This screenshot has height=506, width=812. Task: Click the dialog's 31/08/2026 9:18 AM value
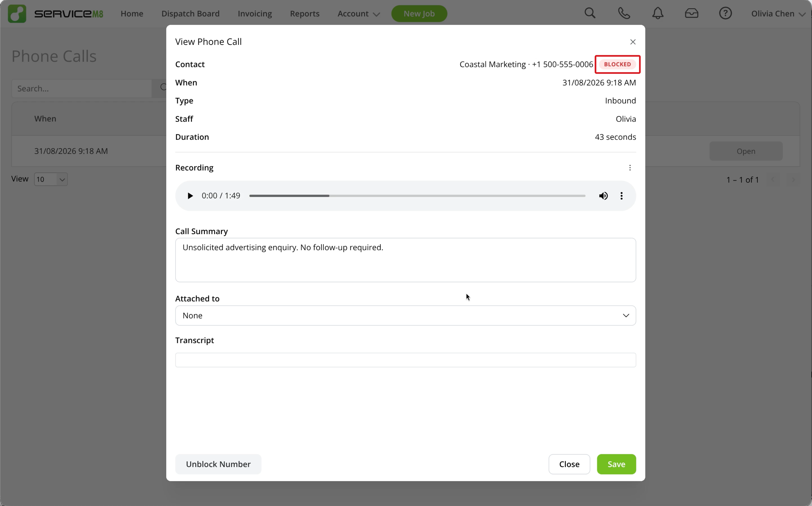click(x=599, y=83)
